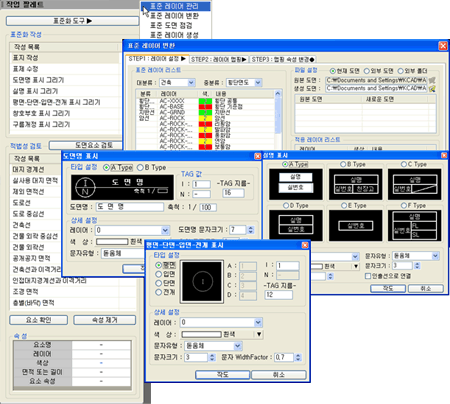Click 축척 field showing 100

click(x=208, y=207)
